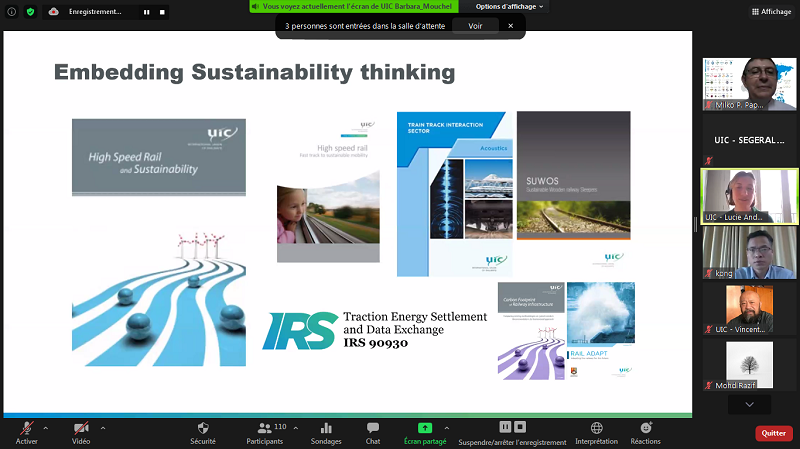Stop recording from the top Enregistrement indicator
This screenshot has height=449, width=800.
tap(162, 12)
